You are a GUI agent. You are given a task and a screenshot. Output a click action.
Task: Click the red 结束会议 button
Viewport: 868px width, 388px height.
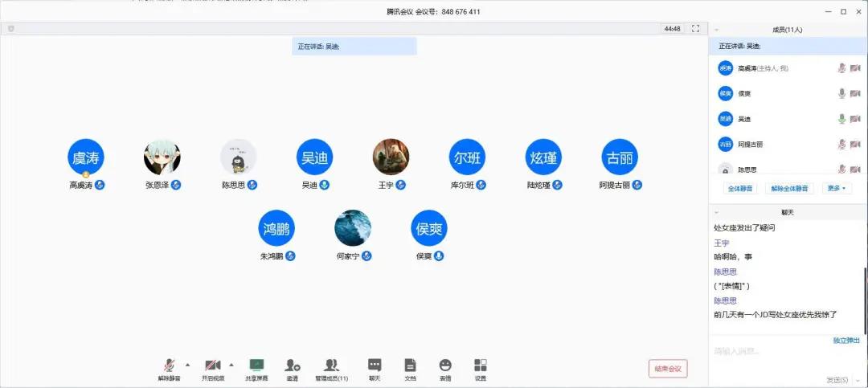pyautogui.click(x=668, y=369)
